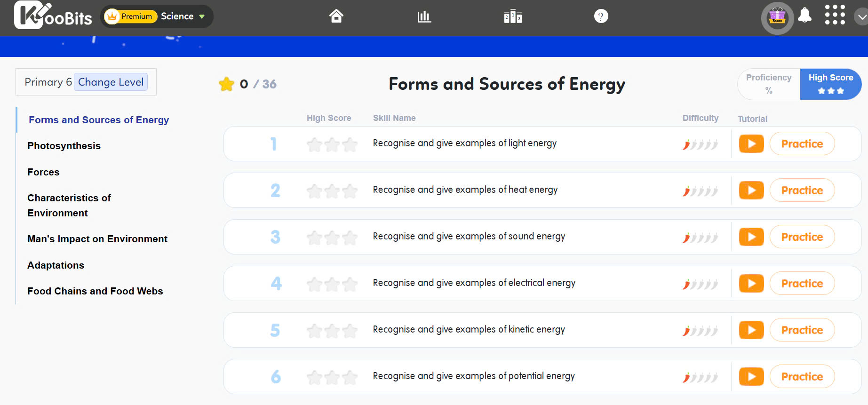The width and height of the screenshot is (868, 405).
Task: Click Practice for potential energy skill
Action: click(802, 377)
